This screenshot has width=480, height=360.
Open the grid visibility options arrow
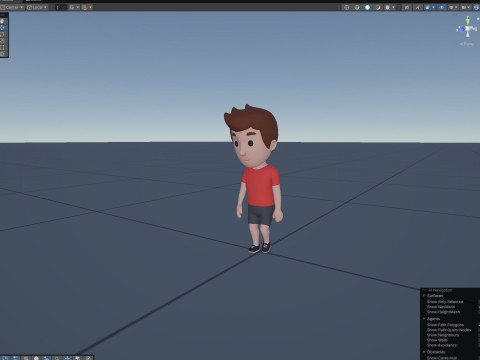(78, 7)
